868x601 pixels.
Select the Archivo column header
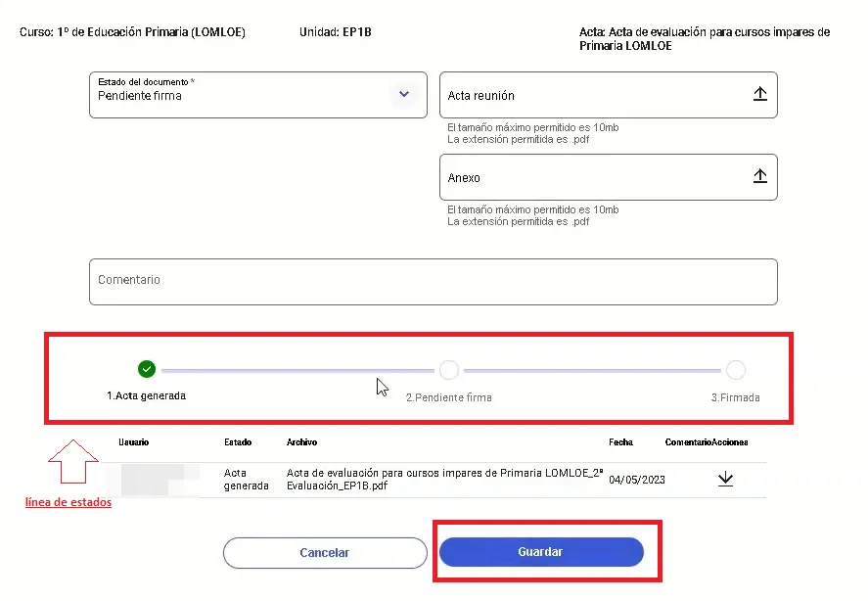[x=302, y=441]
